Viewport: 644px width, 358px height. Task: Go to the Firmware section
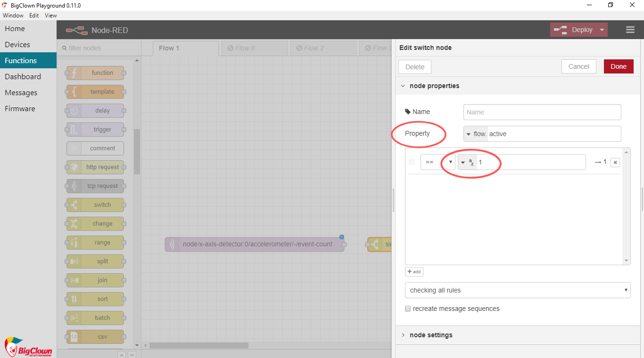(28, 109)
